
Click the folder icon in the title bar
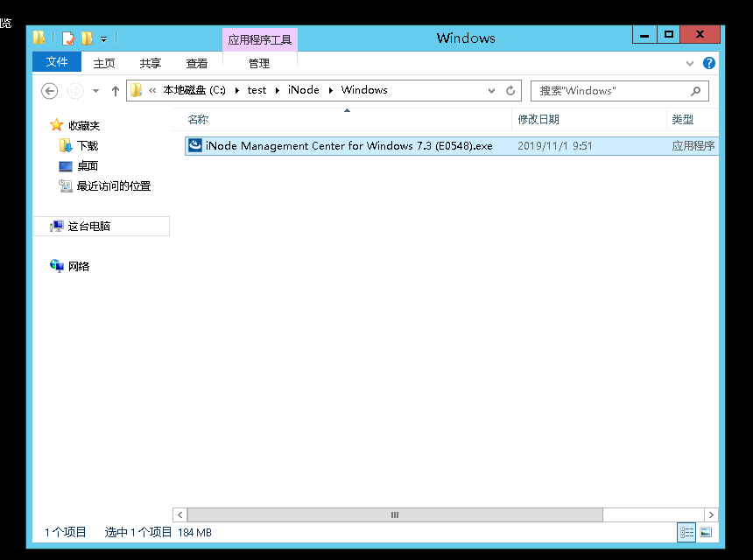pyautogui.click(x=39, y=38)
